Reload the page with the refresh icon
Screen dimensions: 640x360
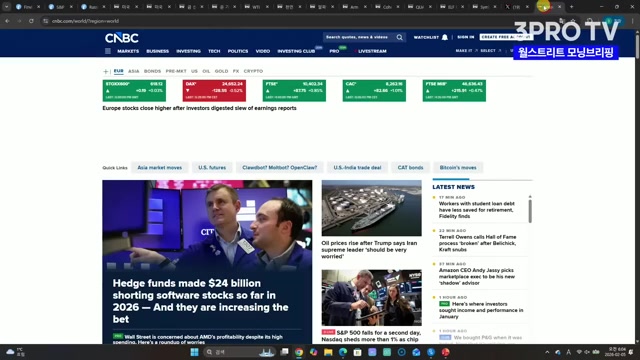[x=31, y=21]
